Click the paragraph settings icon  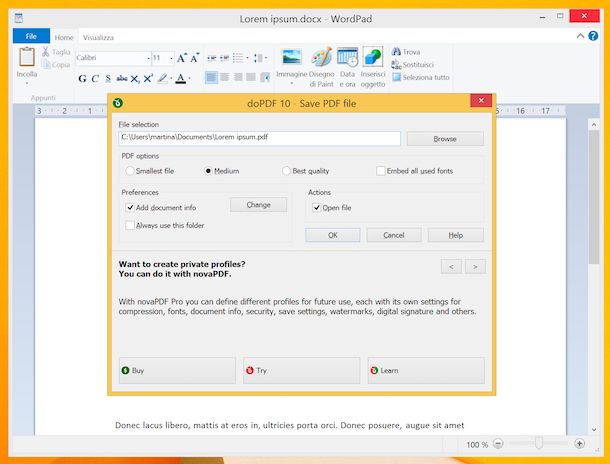click(x=265, y=77)
